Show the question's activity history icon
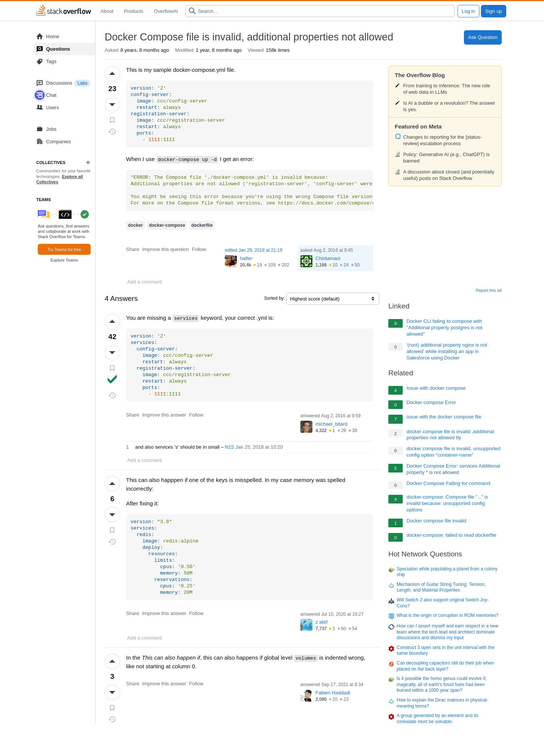This screenshot has width=544, height=756. [x=112, y=132]
